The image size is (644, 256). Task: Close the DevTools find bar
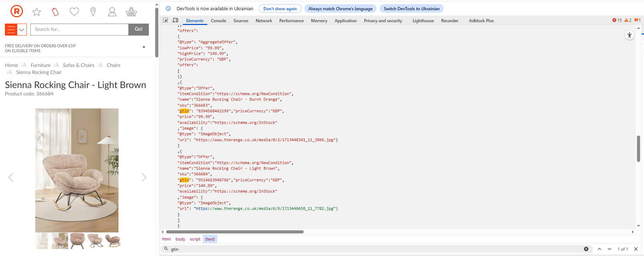click(x=636, y=249)
